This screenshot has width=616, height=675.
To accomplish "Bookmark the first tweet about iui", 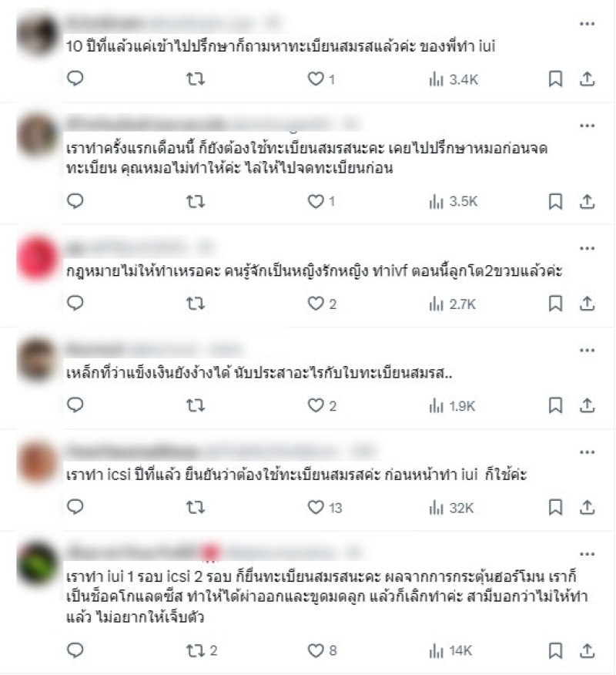I will point(555,79).
